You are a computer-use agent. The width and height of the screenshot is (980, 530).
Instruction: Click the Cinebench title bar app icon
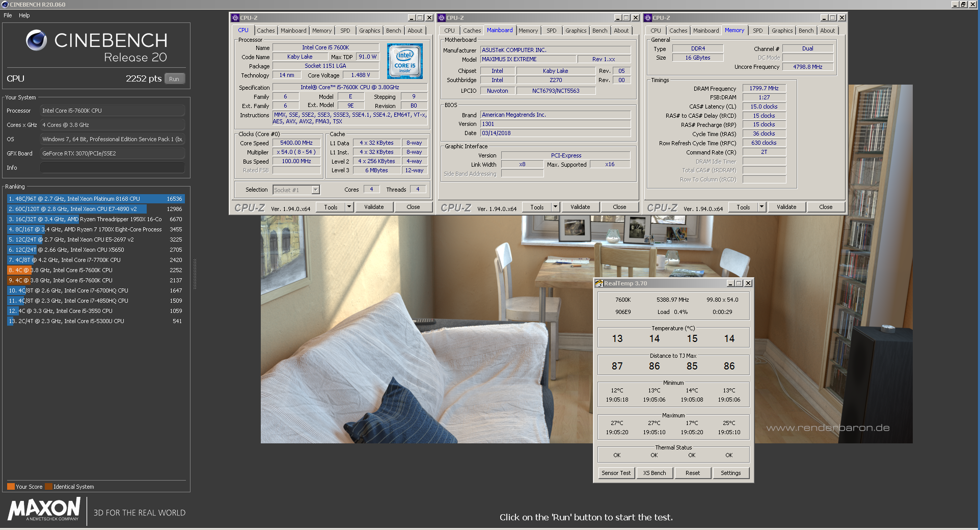click(x=5, y=5)
